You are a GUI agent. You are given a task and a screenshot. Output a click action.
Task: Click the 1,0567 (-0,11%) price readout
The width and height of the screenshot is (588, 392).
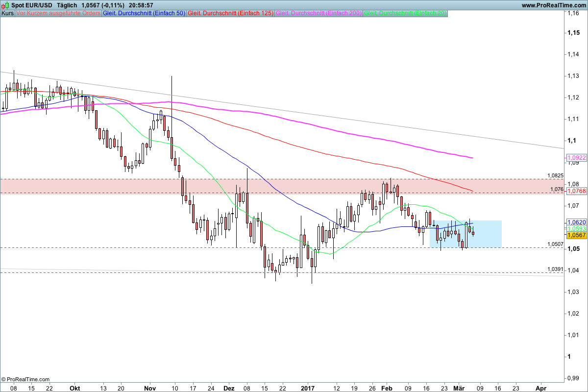[x=103, y=5]
